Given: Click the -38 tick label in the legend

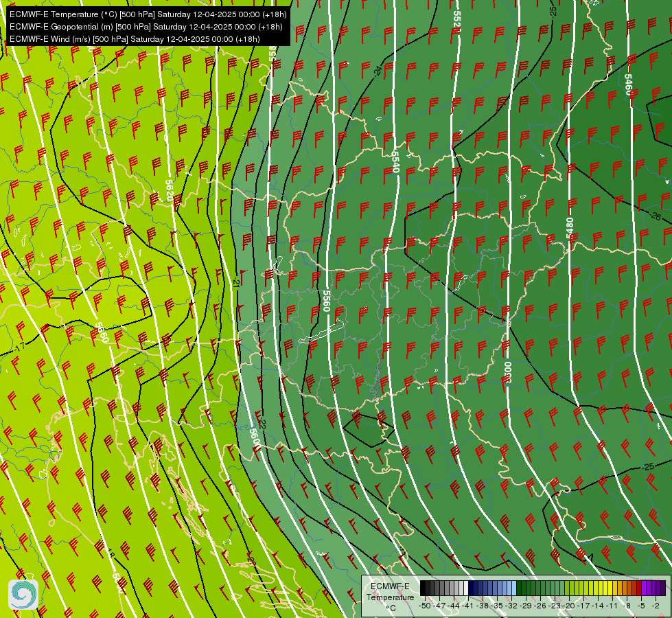Looking at the screenshot, I should click(482, 606).
